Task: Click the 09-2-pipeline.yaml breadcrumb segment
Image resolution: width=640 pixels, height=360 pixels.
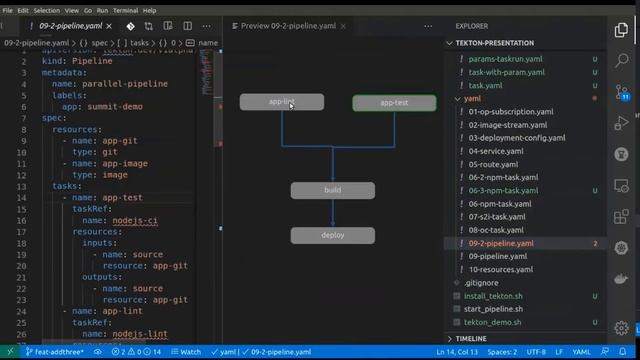Action: pyautogui.click(x=36, y=43)
